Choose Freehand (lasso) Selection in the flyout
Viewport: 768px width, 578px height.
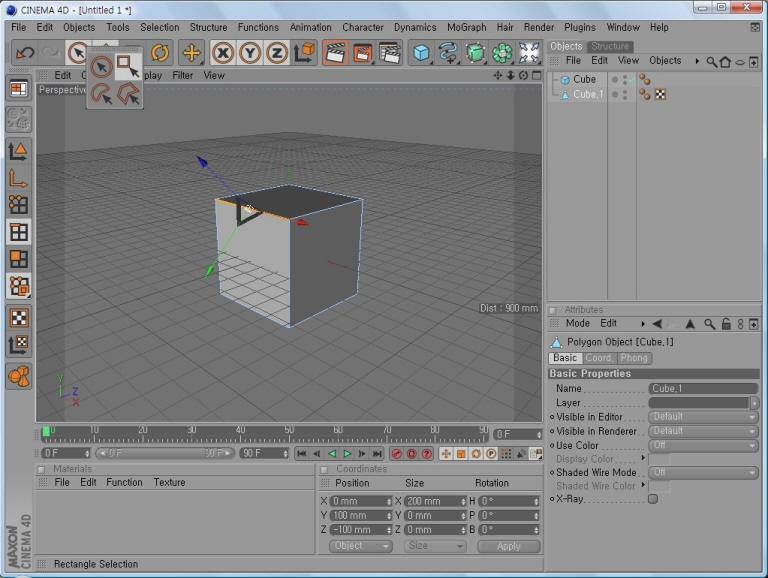tap(102, 94)
